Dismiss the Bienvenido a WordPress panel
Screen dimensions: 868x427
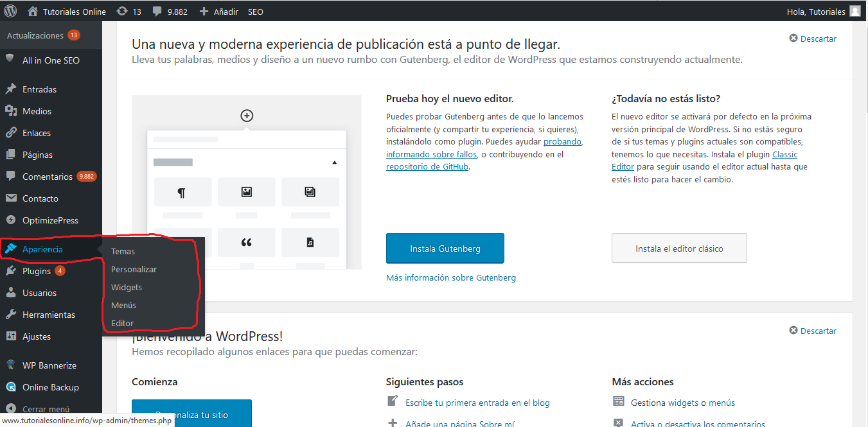pos(813,331)
